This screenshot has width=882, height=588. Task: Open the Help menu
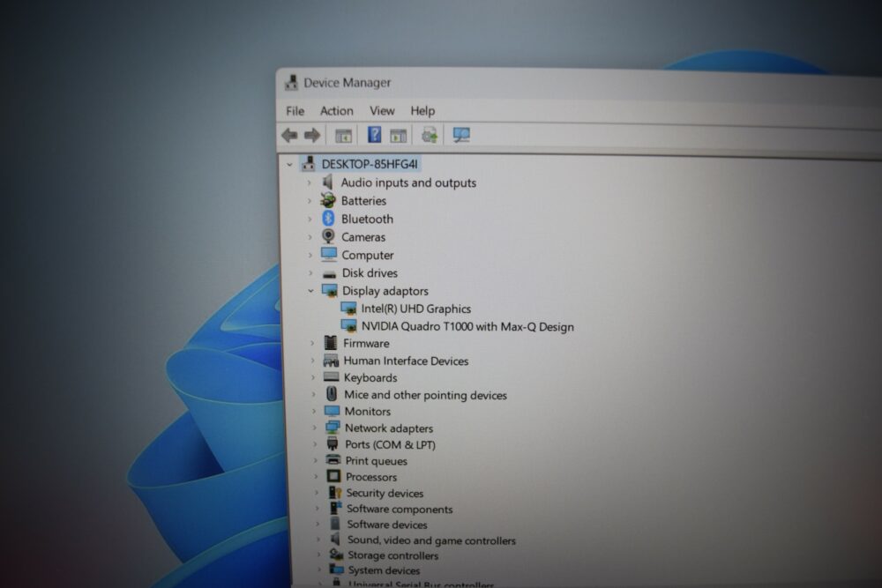tap(422, 111)
